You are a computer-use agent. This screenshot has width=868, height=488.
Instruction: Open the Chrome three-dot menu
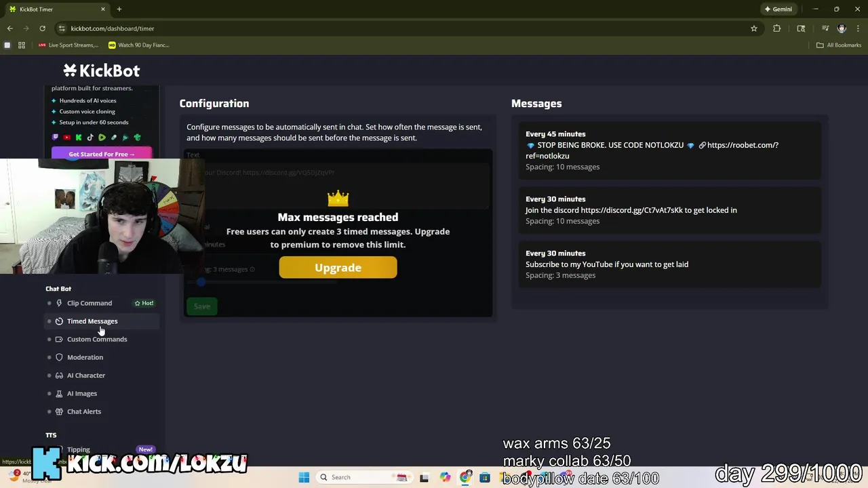pos(858,28)
